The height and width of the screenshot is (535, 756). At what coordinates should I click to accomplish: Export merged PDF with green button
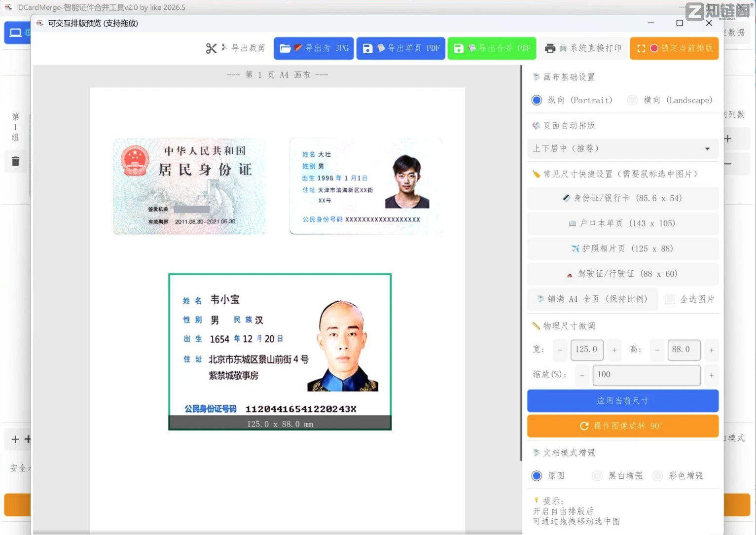(492, 48)
